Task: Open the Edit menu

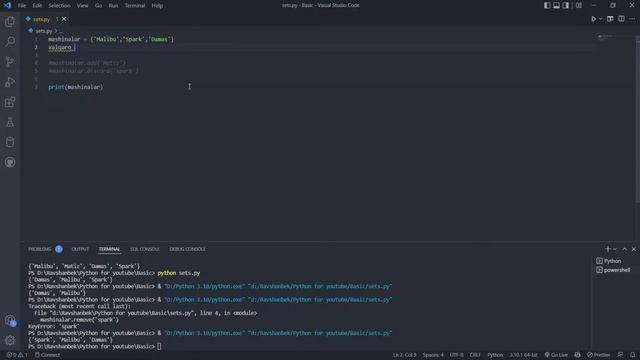Action: 37,6
